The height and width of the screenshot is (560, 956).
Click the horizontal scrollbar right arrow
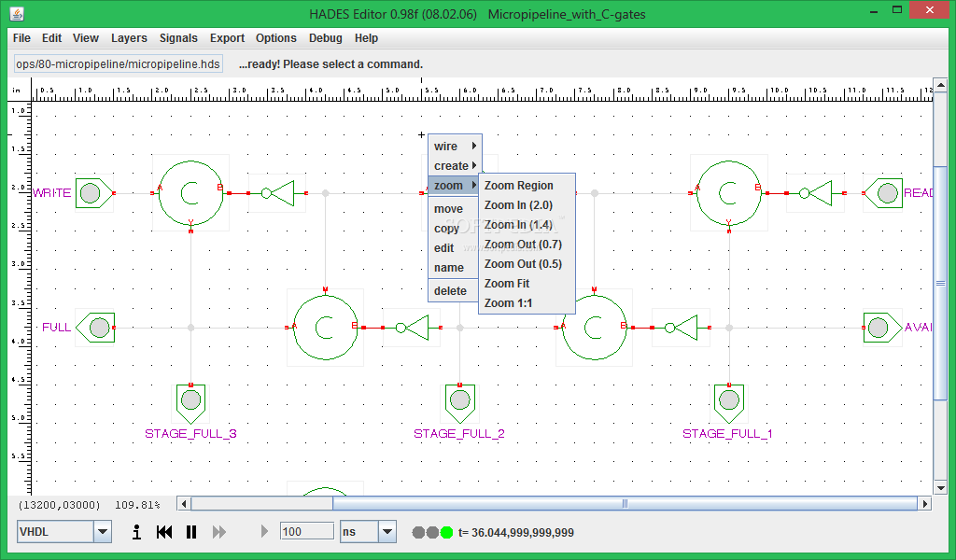tap(925, 503)
